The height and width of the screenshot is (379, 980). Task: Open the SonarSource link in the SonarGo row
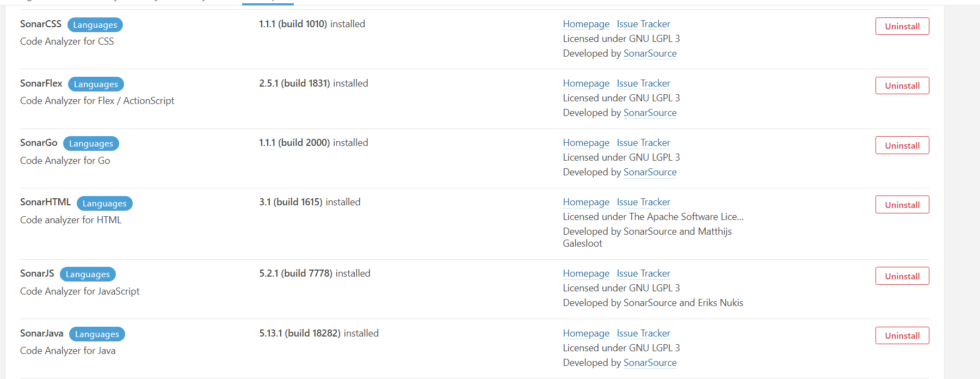tap(650, 172)
